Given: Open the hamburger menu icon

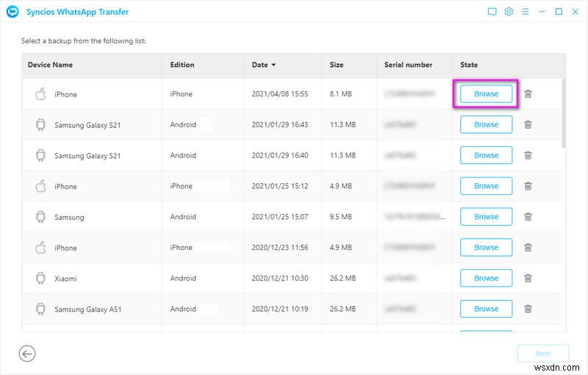Looking at the screenshot, I should tap(526, 12).
